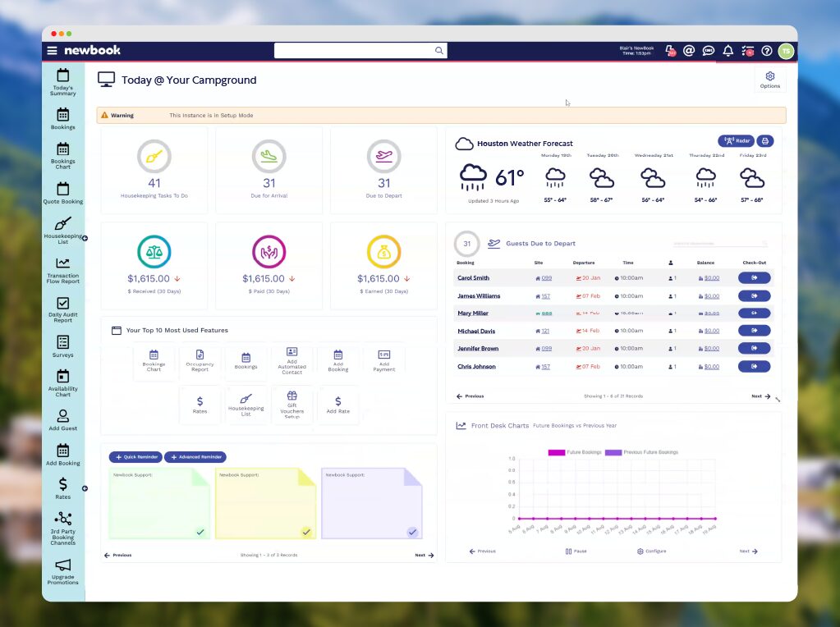This screenshot has width=840, height=627.
Task: Open the hamburger menu beside Newbook logo
Action: pyautogui.click(x=53, y=51)
